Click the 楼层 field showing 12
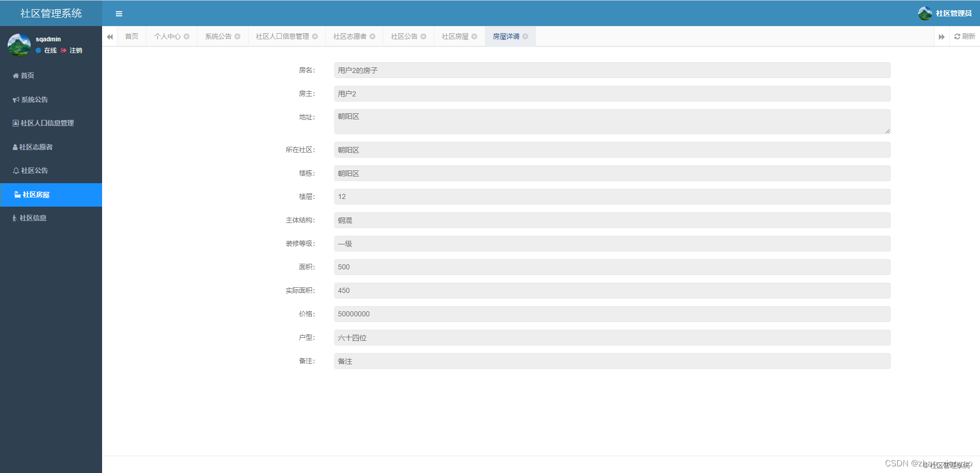 pyautogui.click(x=612, y=197)
